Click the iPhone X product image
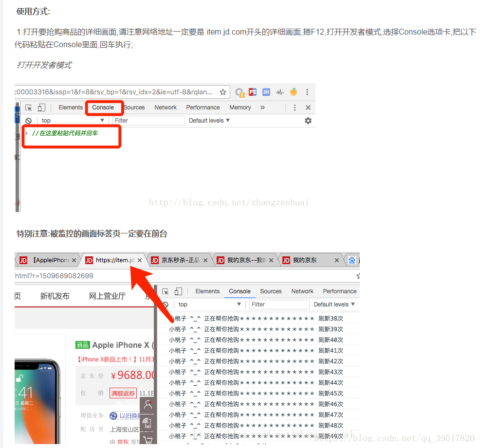This screenshot has width=480, height=448. 37,401
